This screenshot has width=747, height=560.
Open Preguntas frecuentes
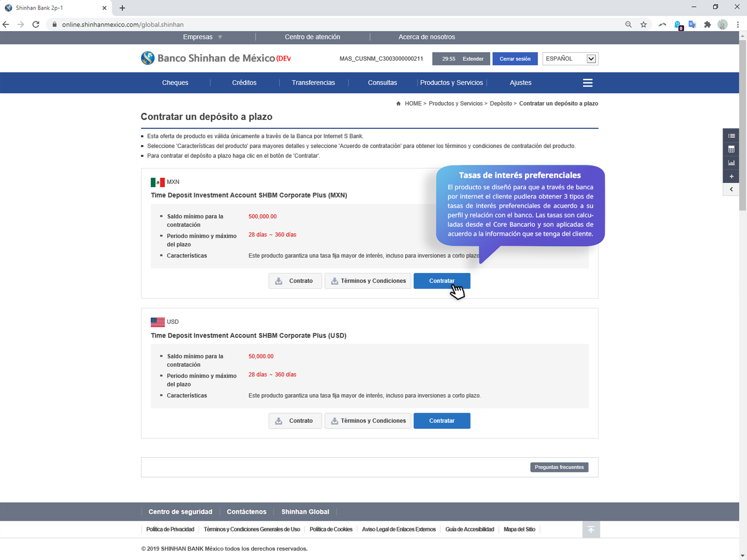coord(559,467)
